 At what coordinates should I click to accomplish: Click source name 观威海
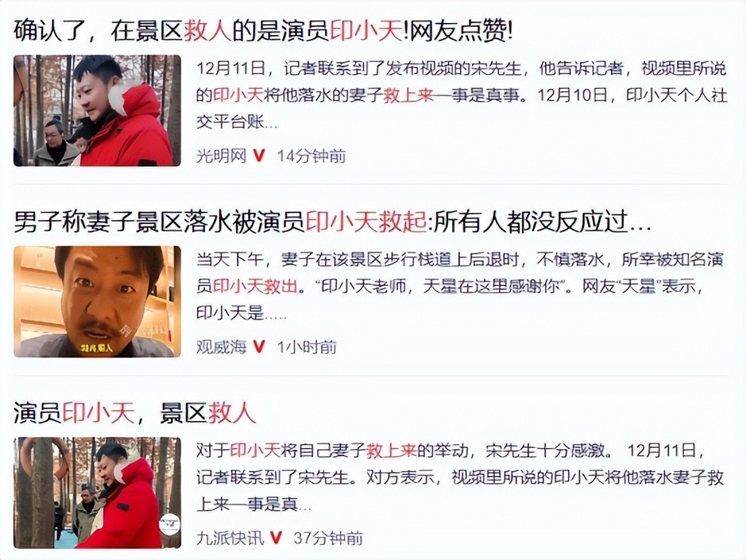click(221, 347)
